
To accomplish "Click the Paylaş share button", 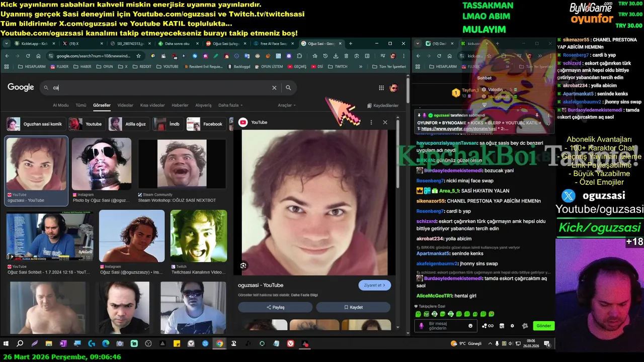I will click(275, 307).
